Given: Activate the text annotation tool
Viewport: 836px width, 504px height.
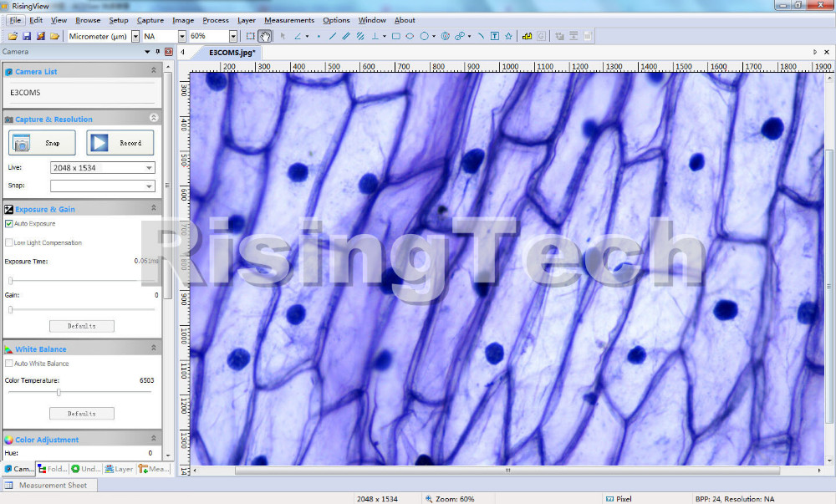Looking at the screenshot, I should (x=494, y=36).
